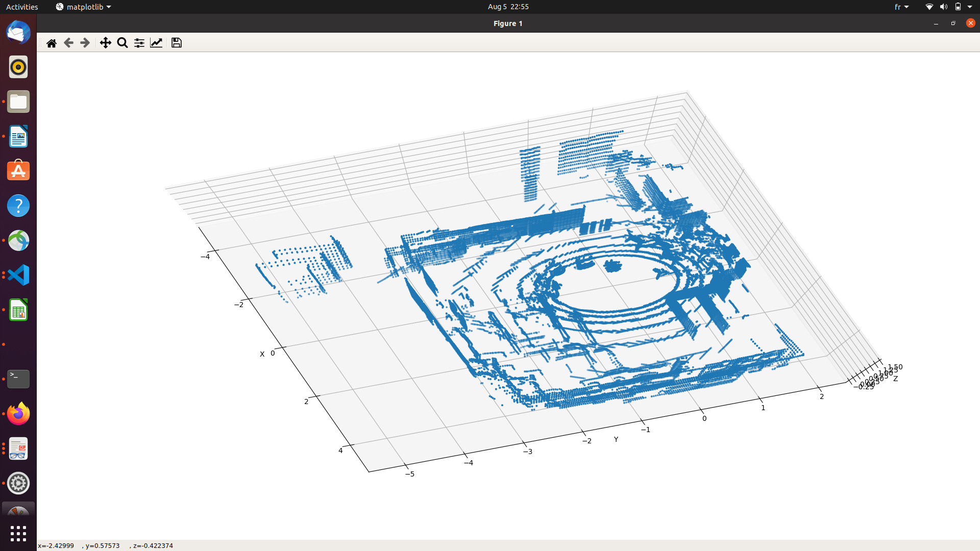Open system Settings from the dock
This screenshot has height=551, width=980.
18,483
